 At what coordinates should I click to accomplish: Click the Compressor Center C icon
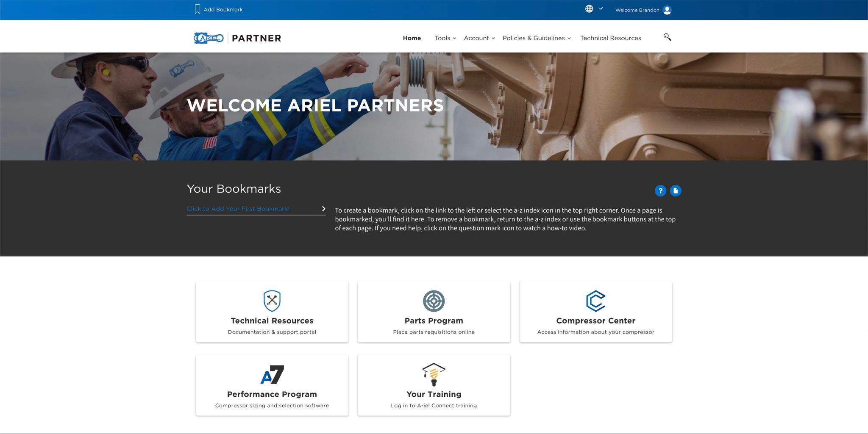(x=595, y=301)
